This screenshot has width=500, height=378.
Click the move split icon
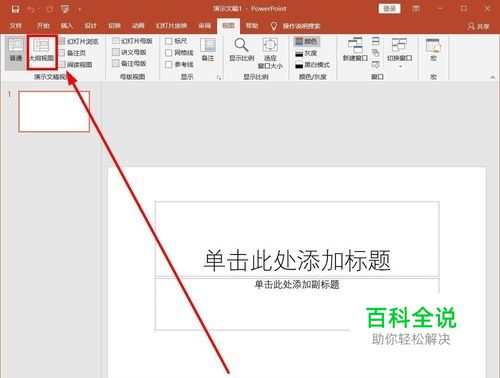coord(376,64)
